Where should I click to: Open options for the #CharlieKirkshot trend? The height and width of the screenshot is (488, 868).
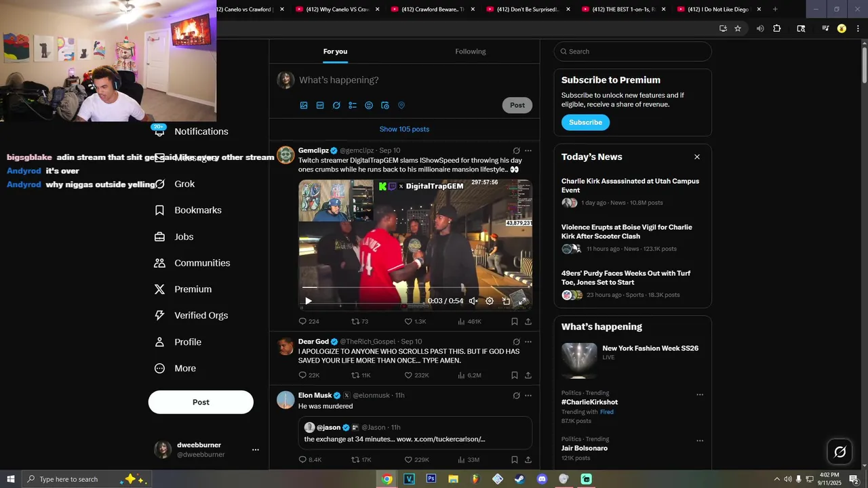tap(700, 394)
